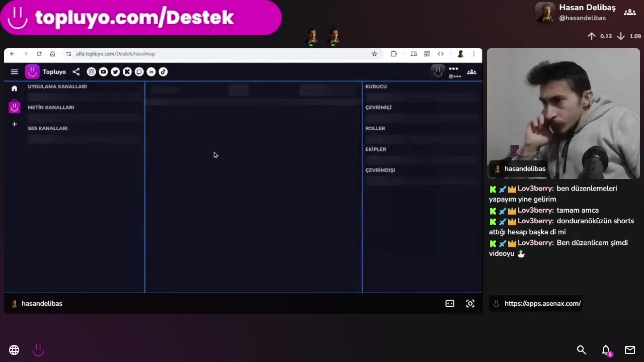Open the Instagram social link icon
Image resolution: width=644 pixels, height=362 pixels.
[91, 72]
